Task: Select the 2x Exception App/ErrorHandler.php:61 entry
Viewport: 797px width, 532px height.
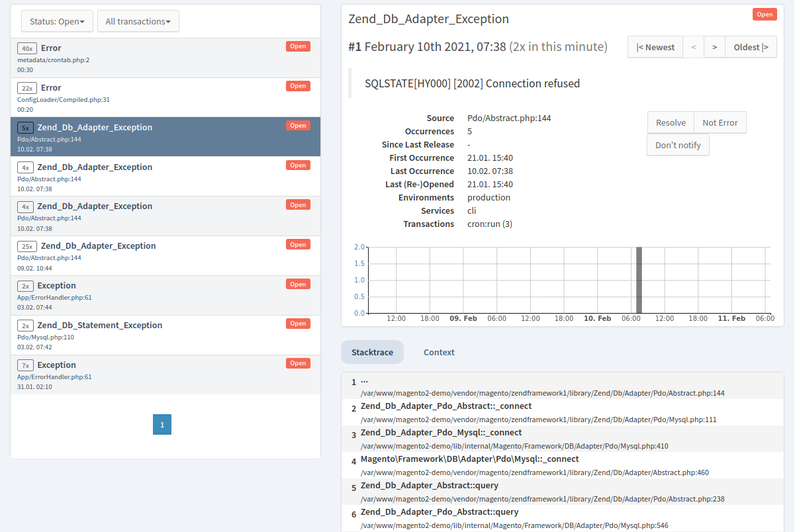Action: [165, 296]
